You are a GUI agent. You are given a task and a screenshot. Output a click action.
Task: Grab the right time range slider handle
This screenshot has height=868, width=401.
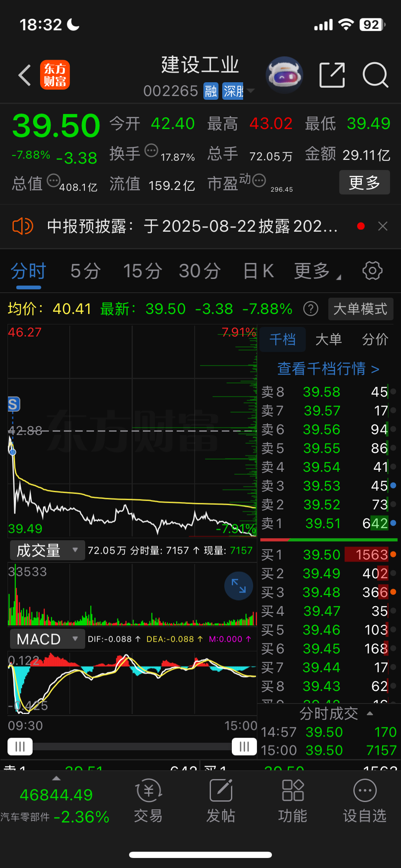pos(244,747)
